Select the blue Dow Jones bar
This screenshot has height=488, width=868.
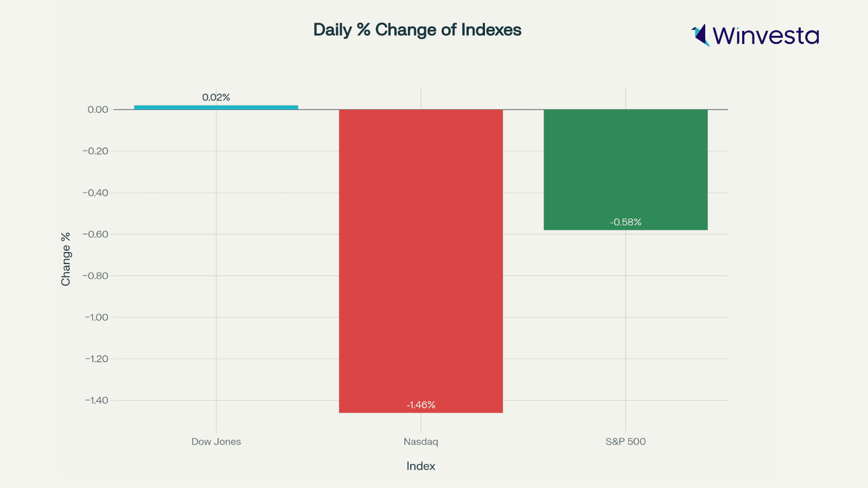click(216, 107)
